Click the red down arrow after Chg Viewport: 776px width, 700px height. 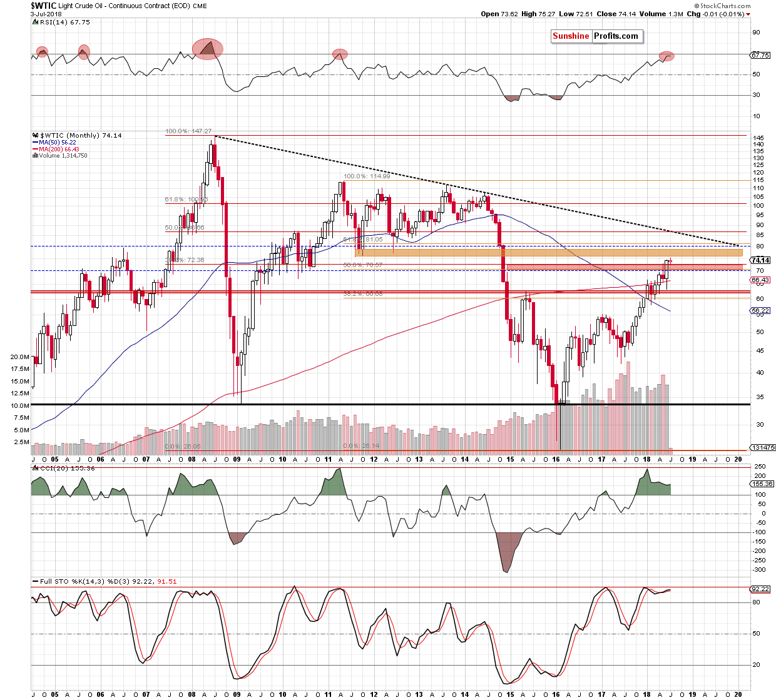[748, 14]
